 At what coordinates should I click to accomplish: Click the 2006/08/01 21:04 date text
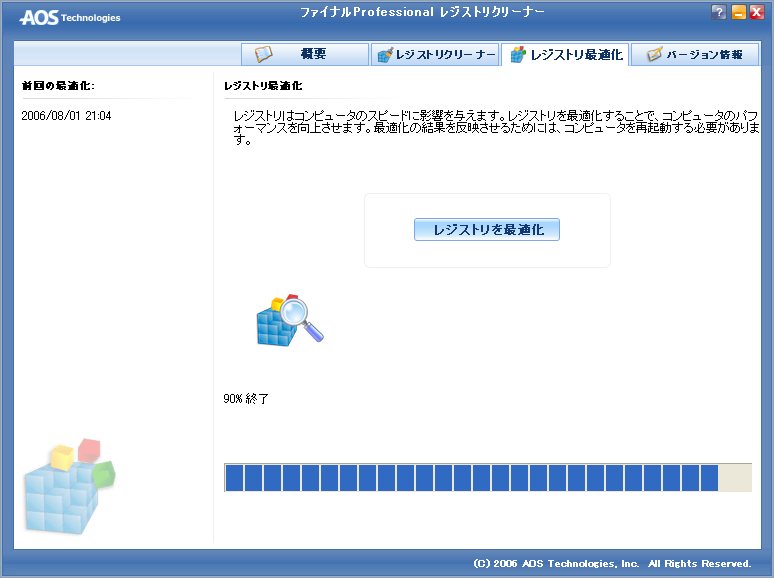66,116
